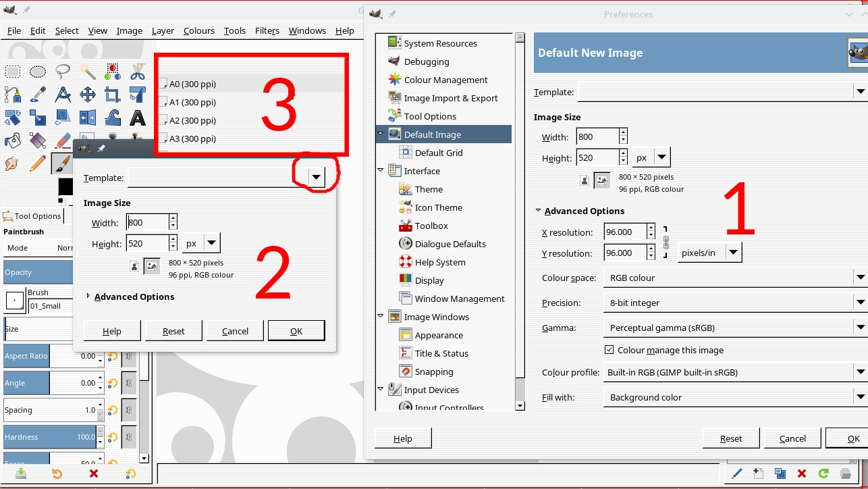Open the Gamma dropdown
The image size is (868, 489).
(735, 328)
